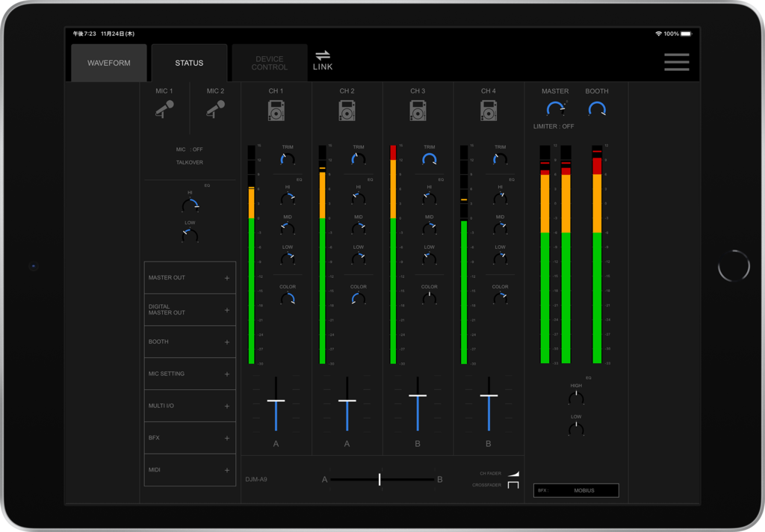
Task: Click the BFX MOBIUS field
Action: (x=576, y=491)
